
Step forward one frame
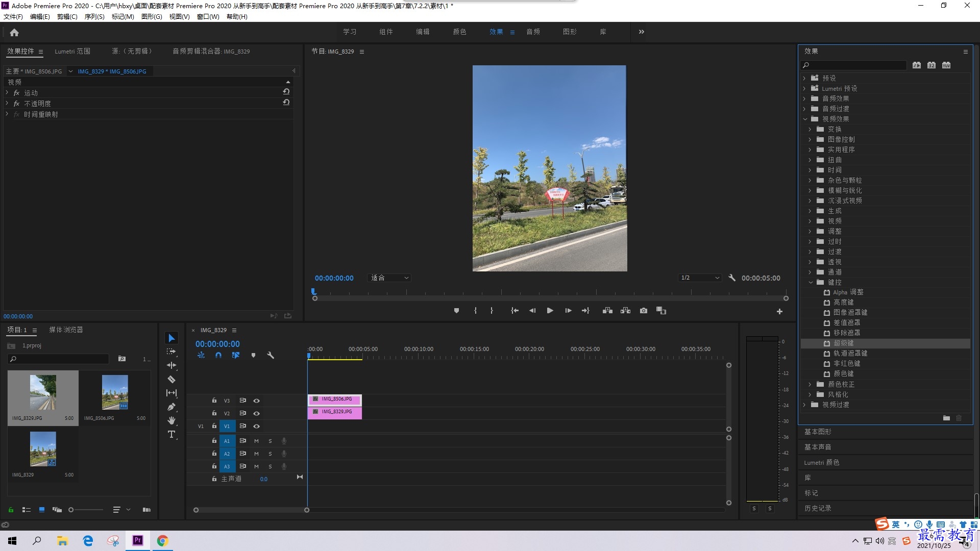coord(568,311)
